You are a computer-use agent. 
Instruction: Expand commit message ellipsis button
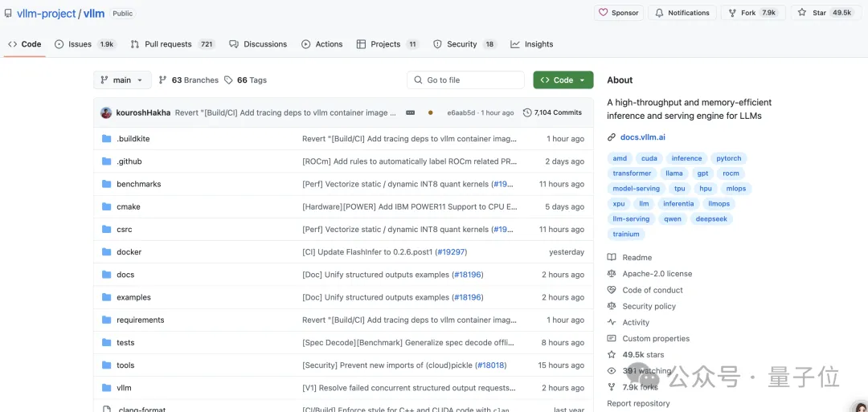coord(411,113)
